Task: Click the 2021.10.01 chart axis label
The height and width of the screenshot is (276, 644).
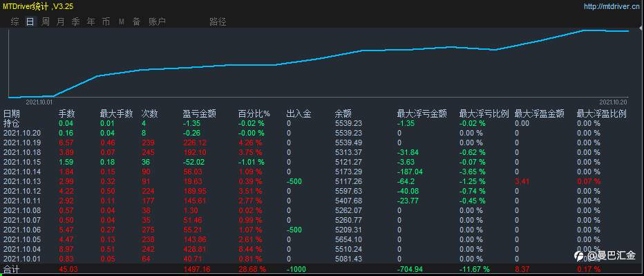Action: tap(39, 102)
